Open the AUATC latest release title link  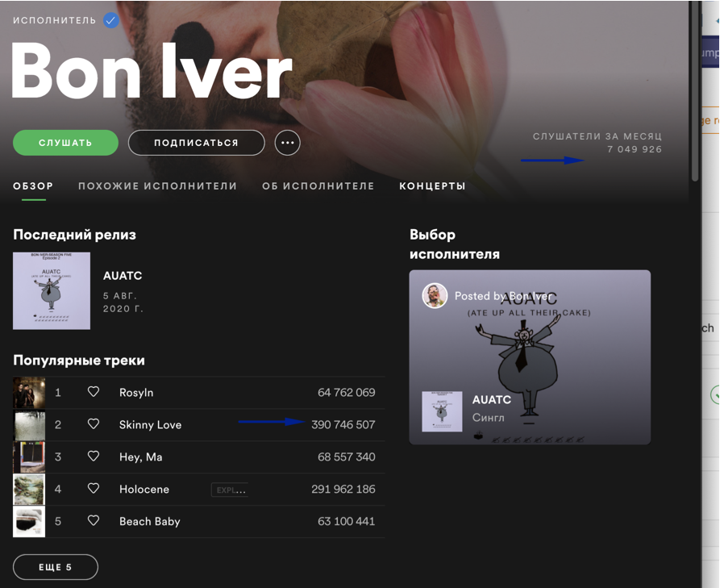coord(123,276)
